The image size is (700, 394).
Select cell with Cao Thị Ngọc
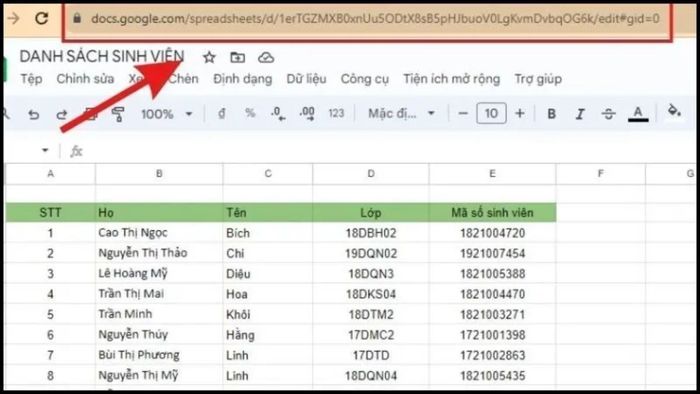click(x=159, y=232)
